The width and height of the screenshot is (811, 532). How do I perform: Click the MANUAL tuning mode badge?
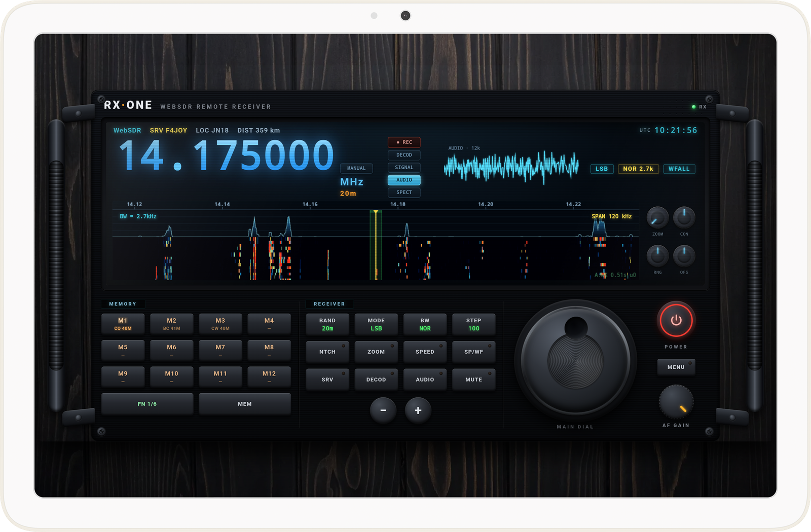356,168
